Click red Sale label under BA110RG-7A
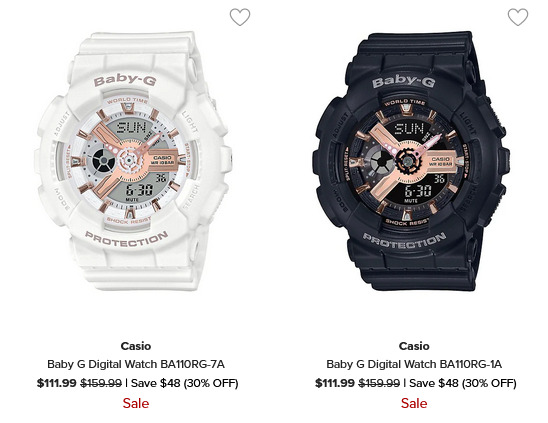The height and width of the screenshot is (423, 548). coord(136,403)
